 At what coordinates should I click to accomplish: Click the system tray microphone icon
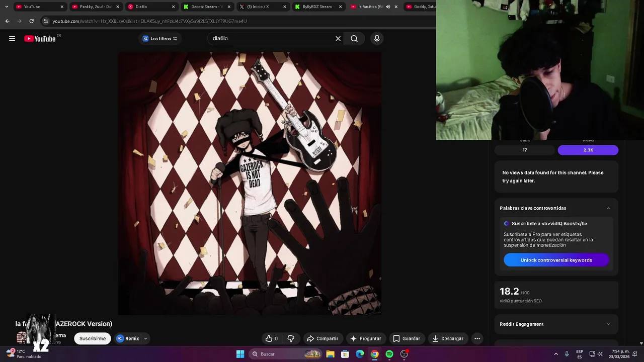[x=567, y=354]
